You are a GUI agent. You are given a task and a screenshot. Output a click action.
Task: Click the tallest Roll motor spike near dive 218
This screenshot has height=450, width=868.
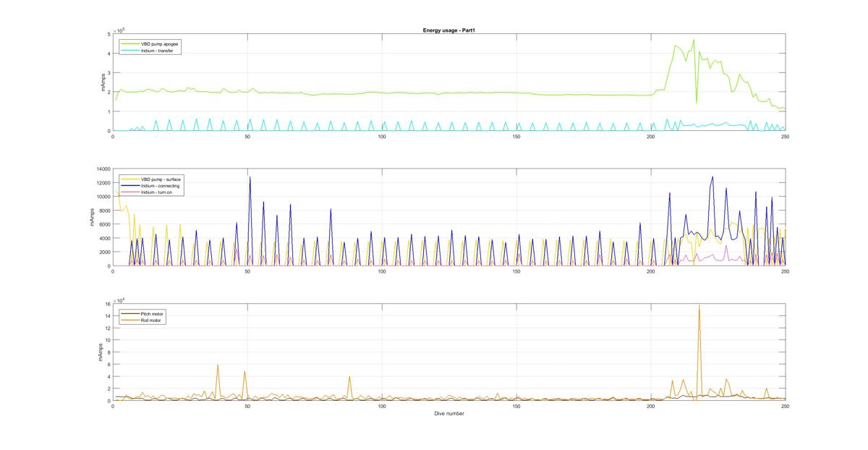tap(699, 306)
